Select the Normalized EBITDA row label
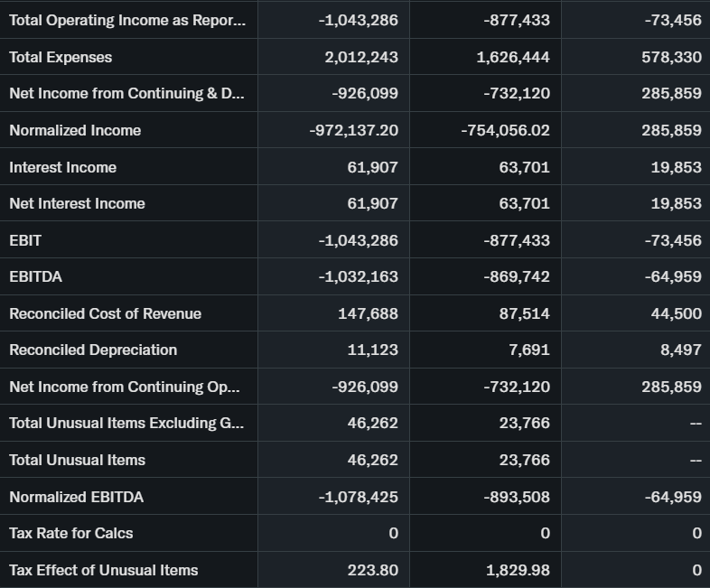 [x=76, y=497]
